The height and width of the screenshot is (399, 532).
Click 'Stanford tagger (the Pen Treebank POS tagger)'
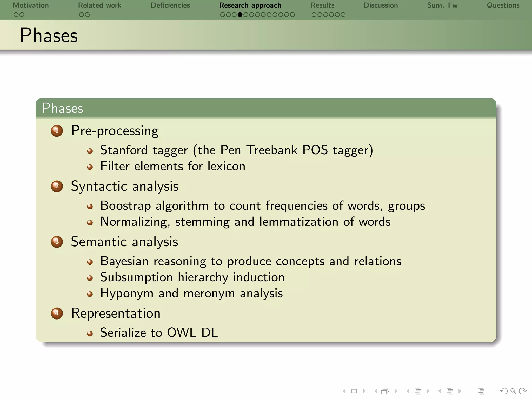click(237, 150)
